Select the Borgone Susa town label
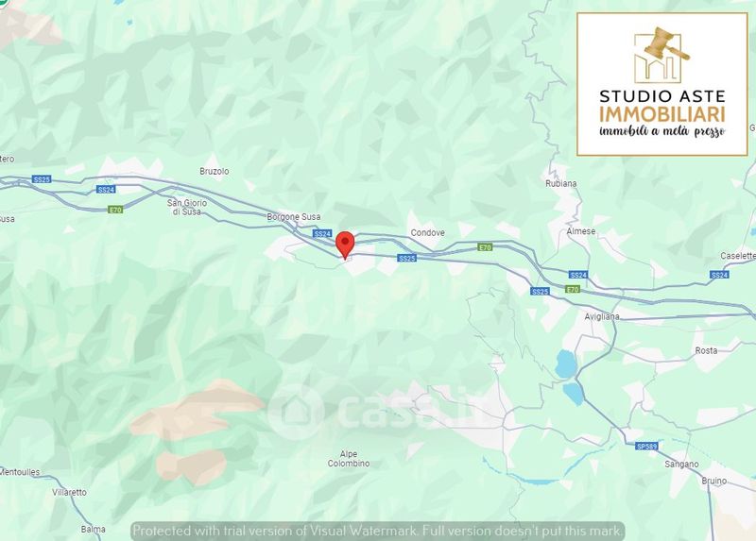 click(x=294, y=217)
